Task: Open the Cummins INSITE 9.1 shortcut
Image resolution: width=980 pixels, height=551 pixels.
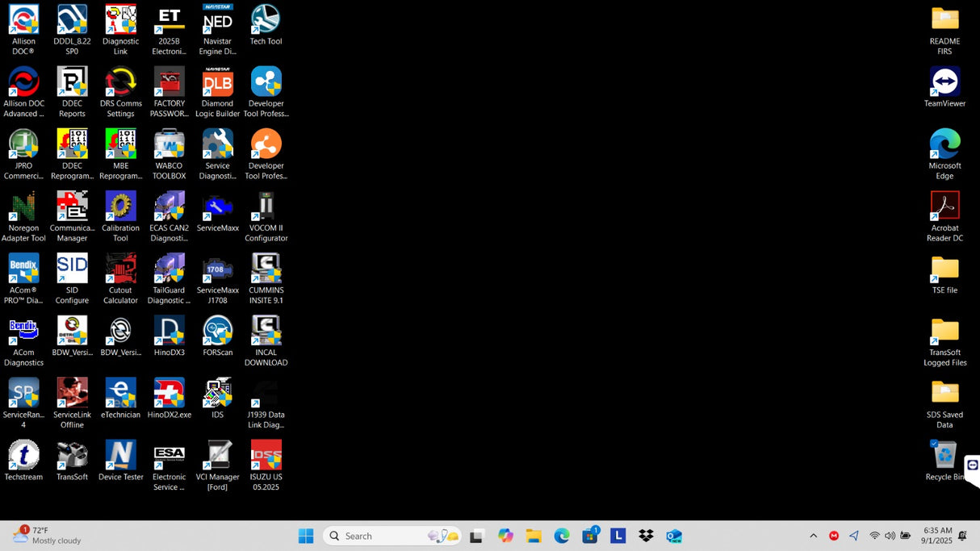Action: (266, 269)
